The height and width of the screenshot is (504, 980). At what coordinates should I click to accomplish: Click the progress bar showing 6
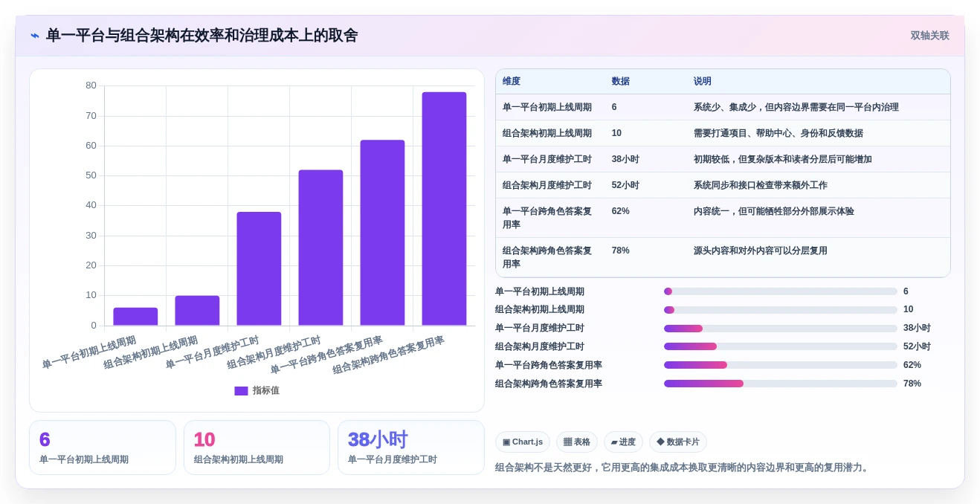tap(781, 291)
